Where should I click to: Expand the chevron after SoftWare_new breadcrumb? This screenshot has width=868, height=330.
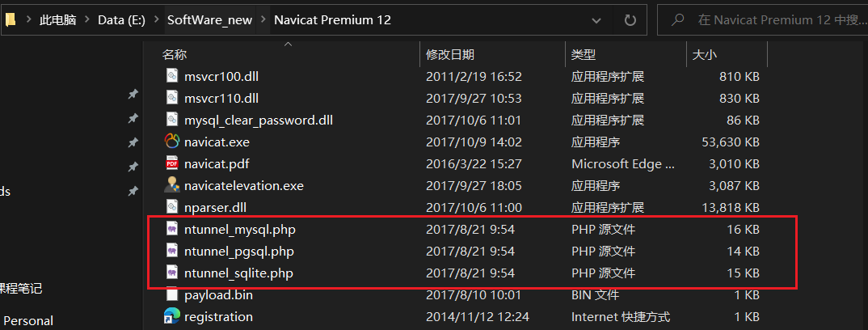263,19
